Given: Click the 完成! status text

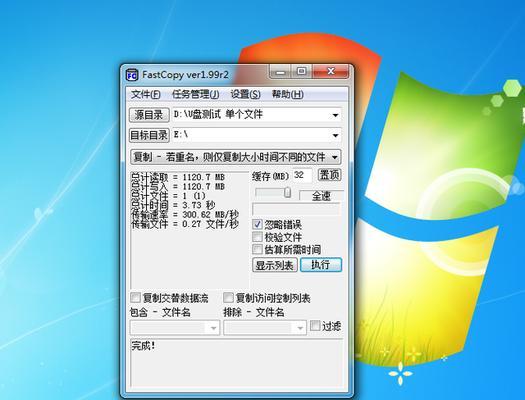Looking at the screenshot, I should point(143,346).
